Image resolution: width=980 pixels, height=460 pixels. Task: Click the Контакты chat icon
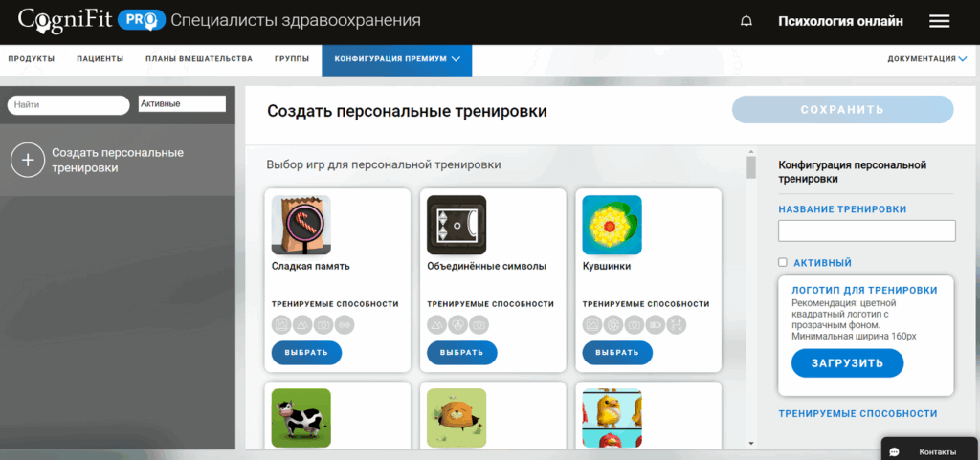[894, 451]
